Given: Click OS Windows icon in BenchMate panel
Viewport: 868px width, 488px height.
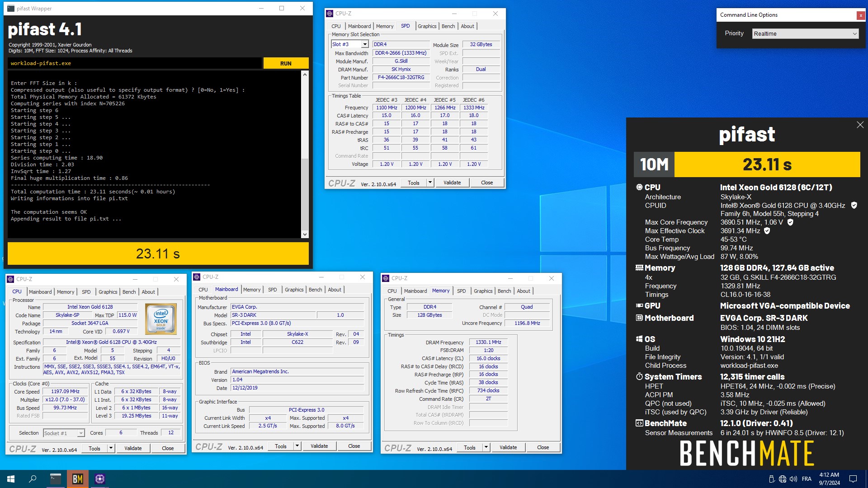Looking at the screenshot, I should [639, 339].
